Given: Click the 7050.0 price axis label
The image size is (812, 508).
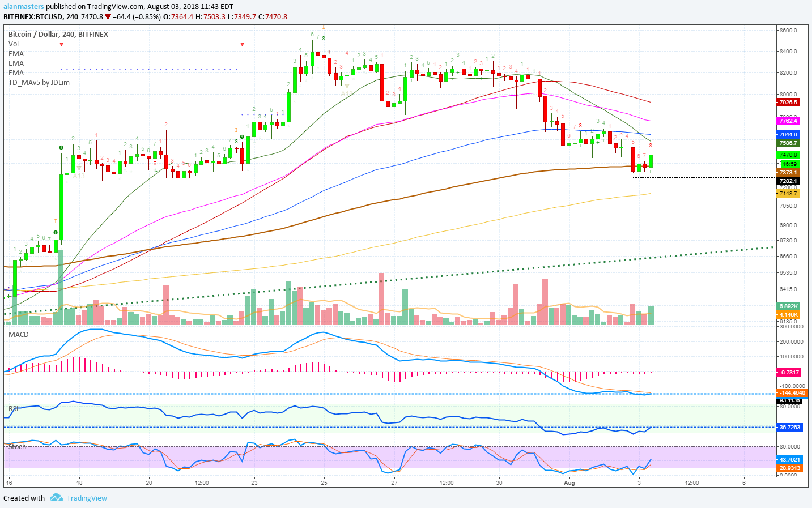Looking at the screenshot, I should pos(788,206).
